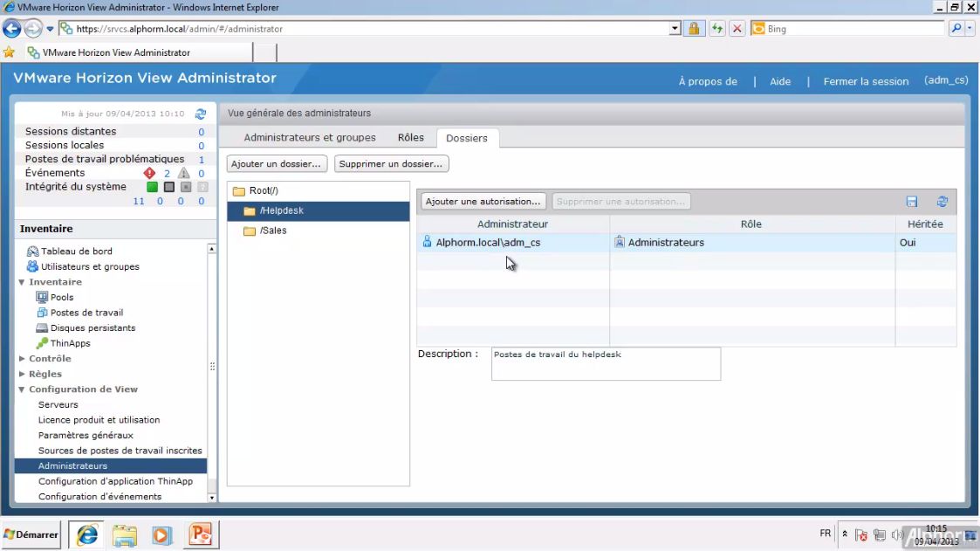Refresh the dashboard update timestamp icon
The height and width of the screenshot is (551, 980).
point(201,114)
